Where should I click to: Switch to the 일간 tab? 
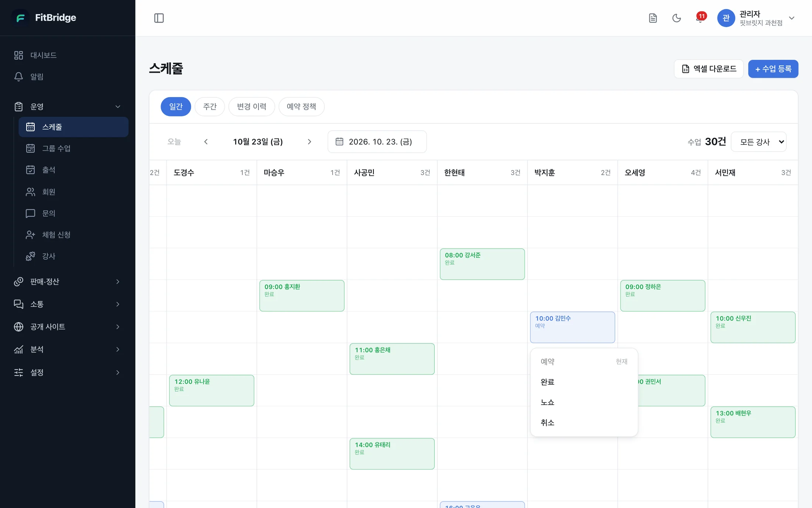tap(176, 106)
